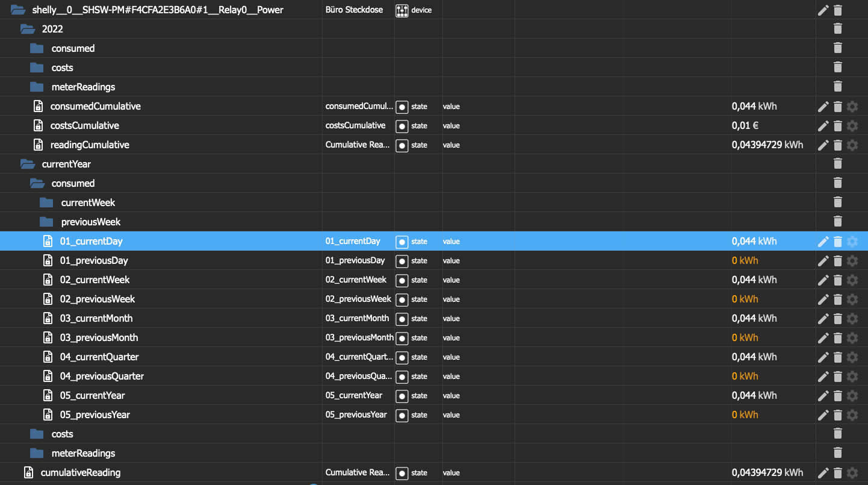Screen dimensions: 868x485
Task: Edit the 02_currentWeek state
Action: pyautogui.click(x=823, y=280)
